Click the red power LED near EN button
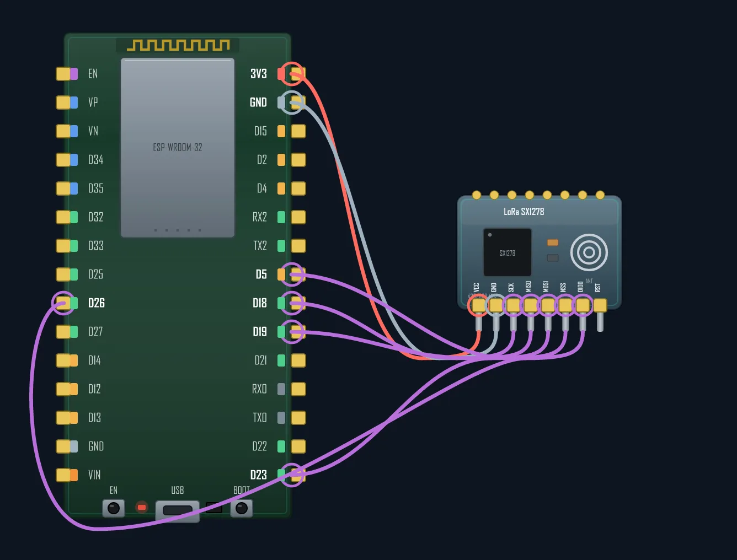Screen dimensions: 737x560 [x=142, y=507]
